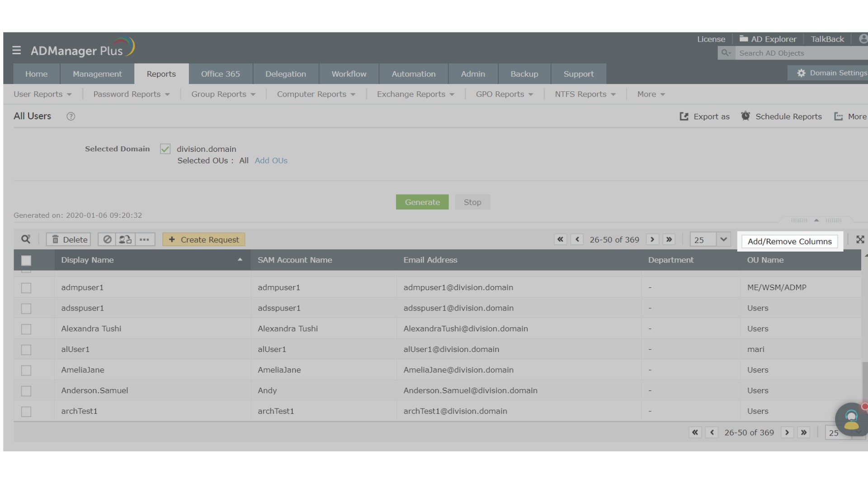Open the Delegation tab
Viewport: 868px width, 488px height.
point(285,74)
